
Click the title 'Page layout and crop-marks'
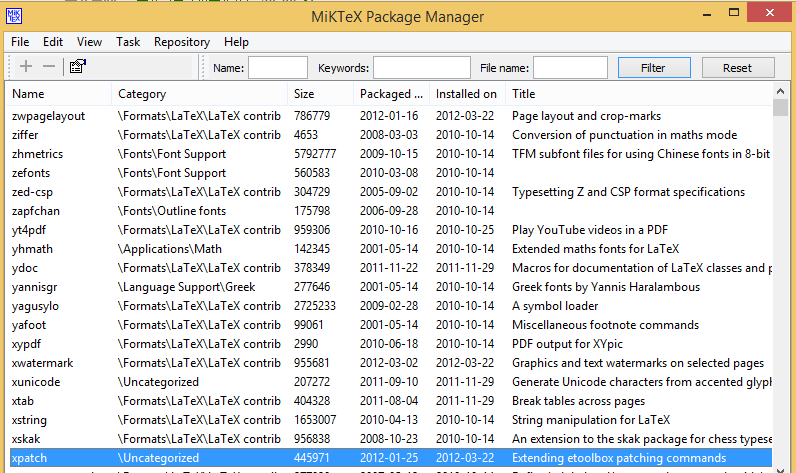coord(586,116)
